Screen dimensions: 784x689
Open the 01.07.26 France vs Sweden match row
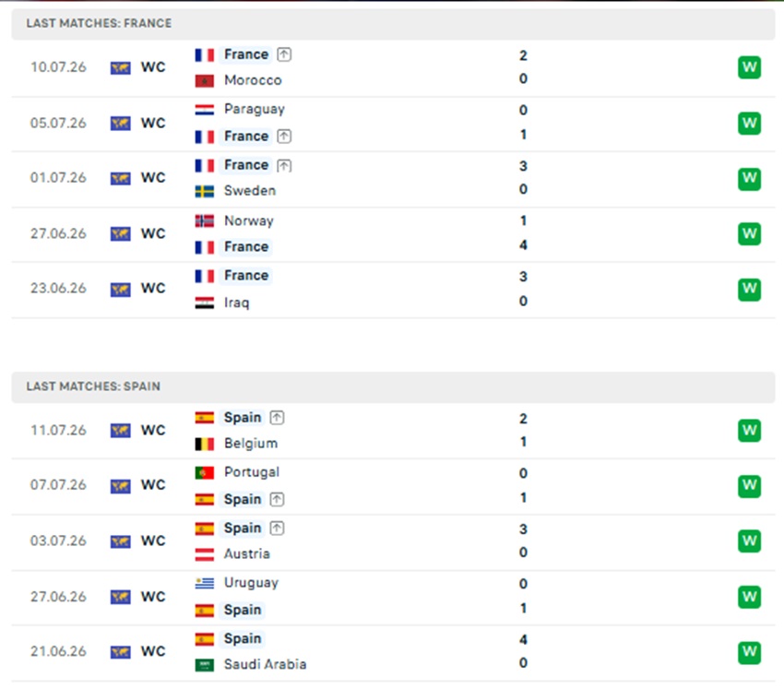click(x=393, y=179)
